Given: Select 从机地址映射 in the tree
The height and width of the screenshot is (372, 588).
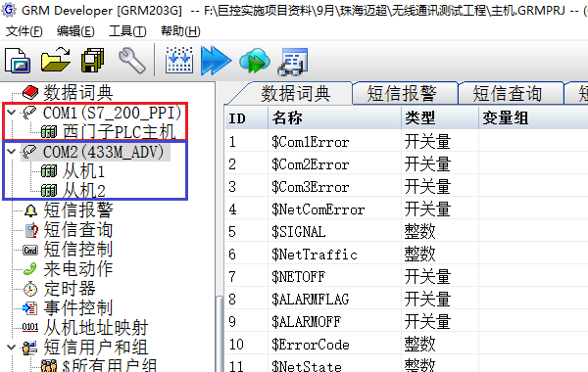Looking at the screenshot, I should (96, 328).
